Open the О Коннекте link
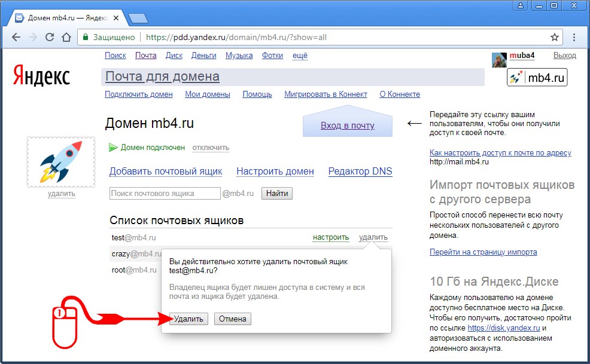The height and width of the screenshot is (364, 590). 400,94
